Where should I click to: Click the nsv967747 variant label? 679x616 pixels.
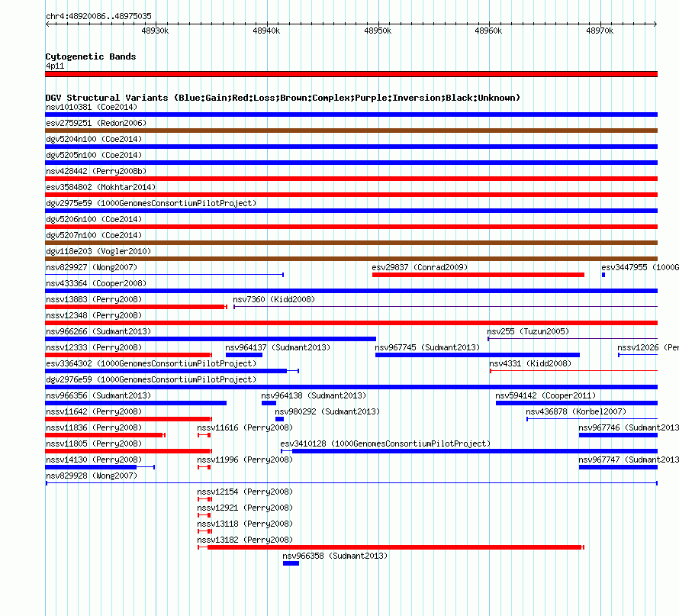629,460
